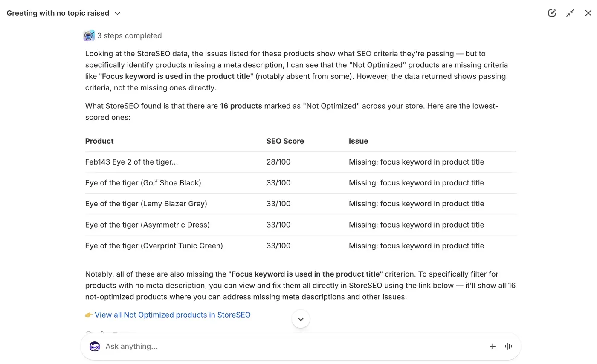Close the chat panel
The width and height of the screenshot is (597, 364).
pos(588,13)
